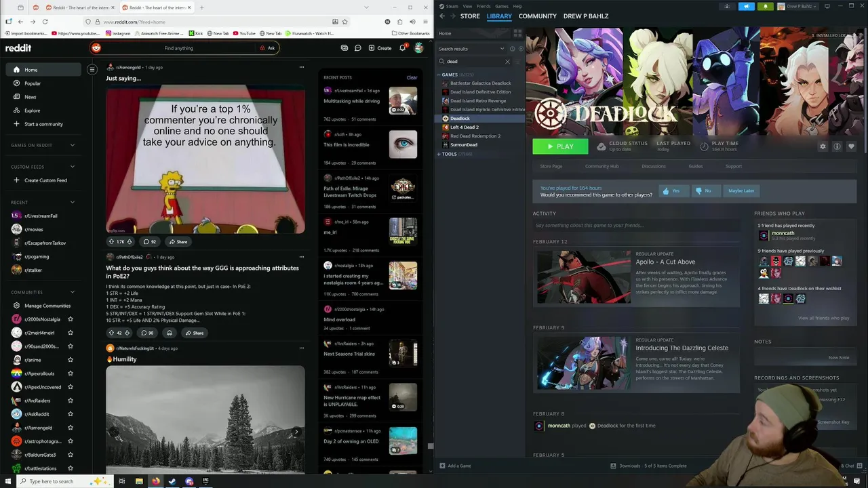Image resolution: width=868 pixels, height=488 pixels.
Task: Expand TOOLS category in Steam library
Action: 439,154
